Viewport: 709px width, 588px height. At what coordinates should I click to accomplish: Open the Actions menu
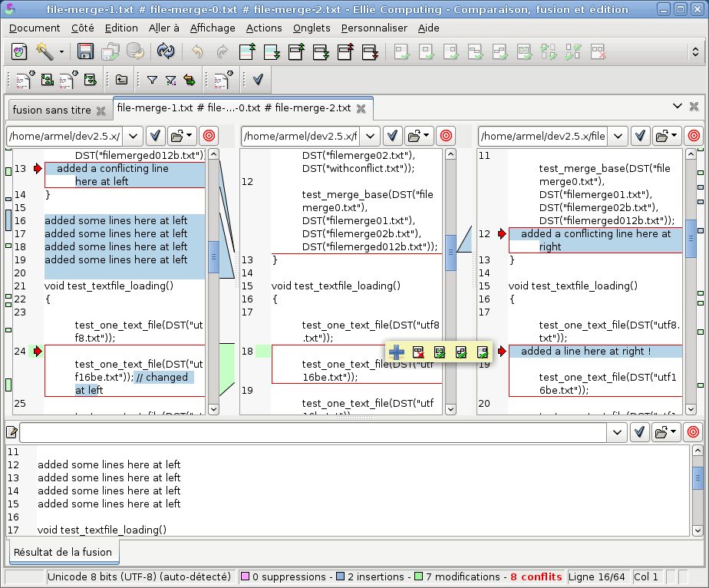264,28
